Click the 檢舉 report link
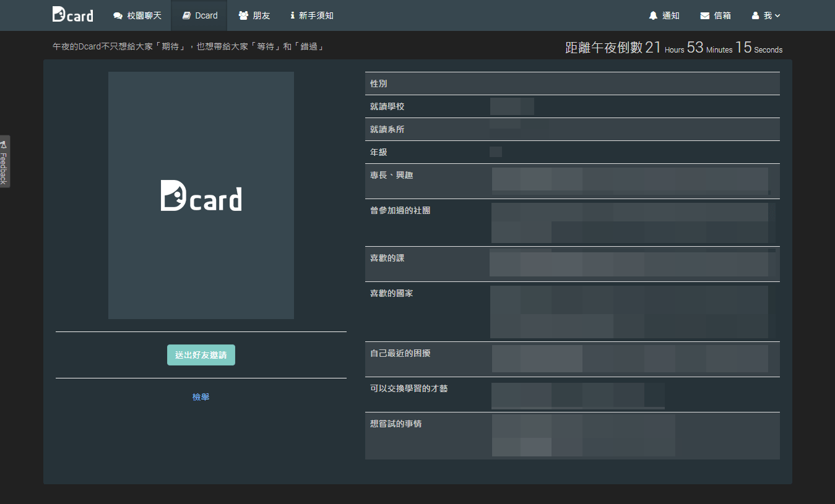The width and height of the screenshot is (835, 504). coord(201,396)
